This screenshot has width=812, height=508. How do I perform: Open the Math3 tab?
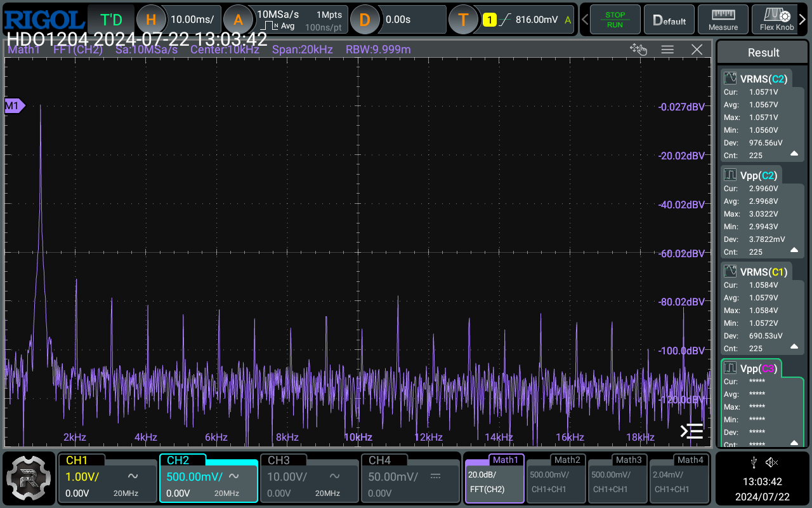point(617,478)
